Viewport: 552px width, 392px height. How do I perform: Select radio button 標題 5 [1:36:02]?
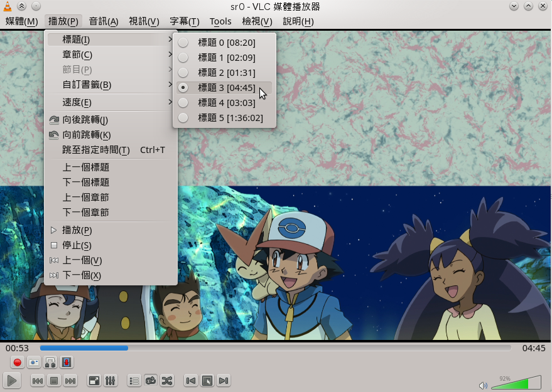click(183, 118)
